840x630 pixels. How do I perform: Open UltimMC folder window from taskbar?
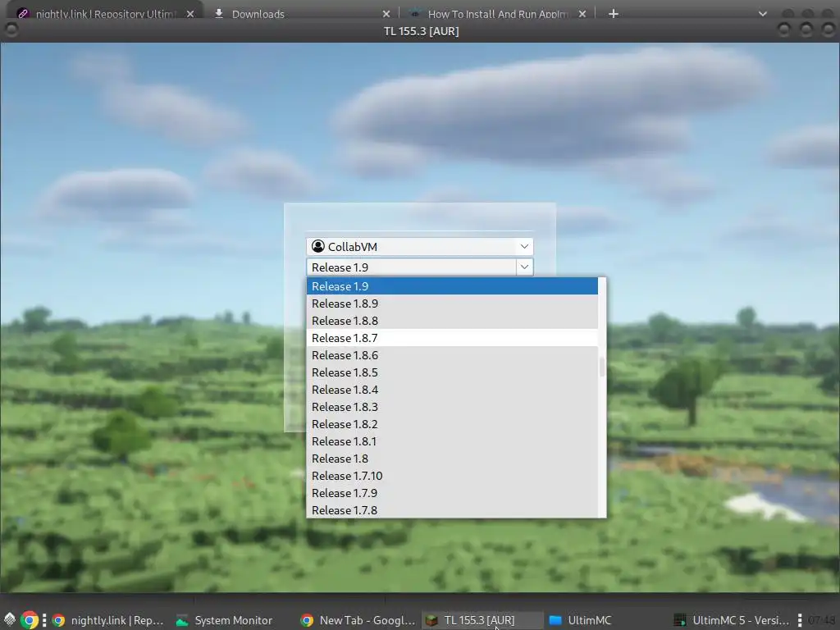coord(581,620)
